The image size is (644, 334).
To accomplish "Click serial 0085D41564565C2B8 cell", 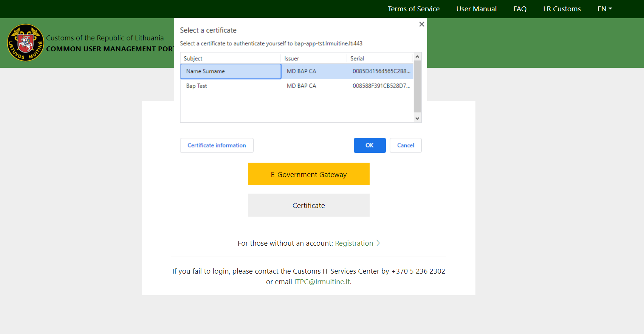I will point(381,71).
